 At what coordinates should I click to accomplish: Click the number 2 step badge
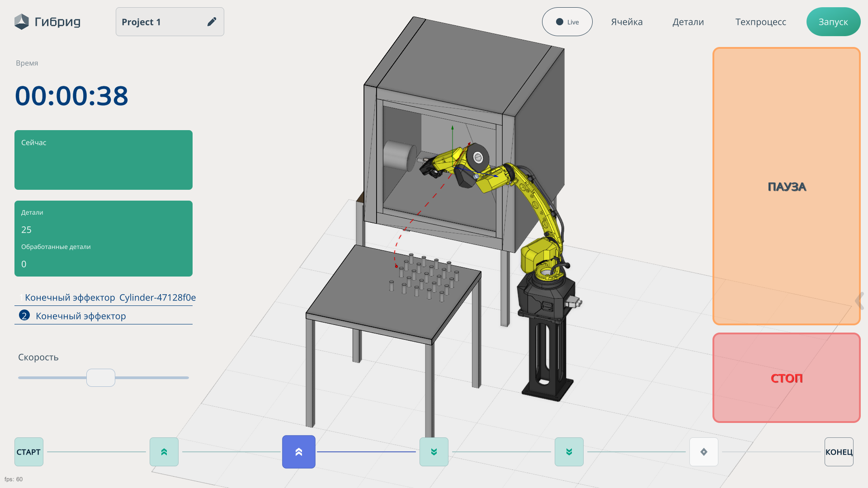point(24,315)
